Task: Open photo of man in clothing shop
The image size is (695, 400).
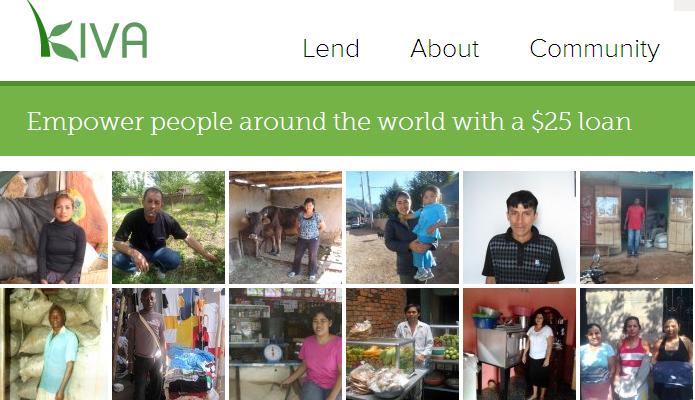Action: 168,344
